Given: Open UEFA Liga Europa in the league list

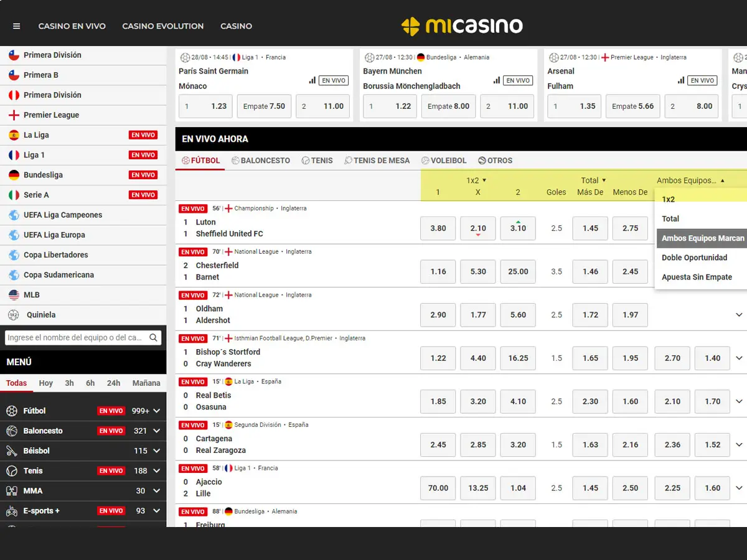Looking at the screenshot, I should click(83, 235).
